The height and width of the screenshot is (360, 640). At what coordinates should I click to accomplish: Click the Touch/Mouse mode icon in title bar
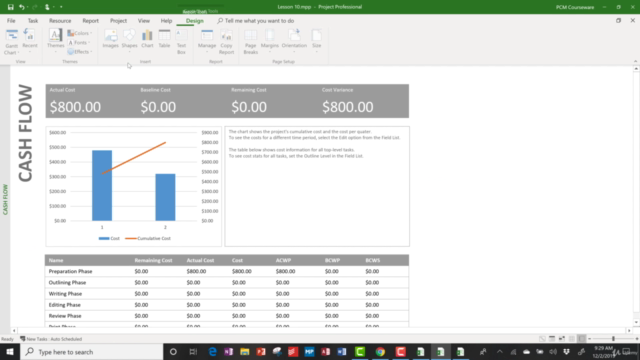[x=47, y=7]
